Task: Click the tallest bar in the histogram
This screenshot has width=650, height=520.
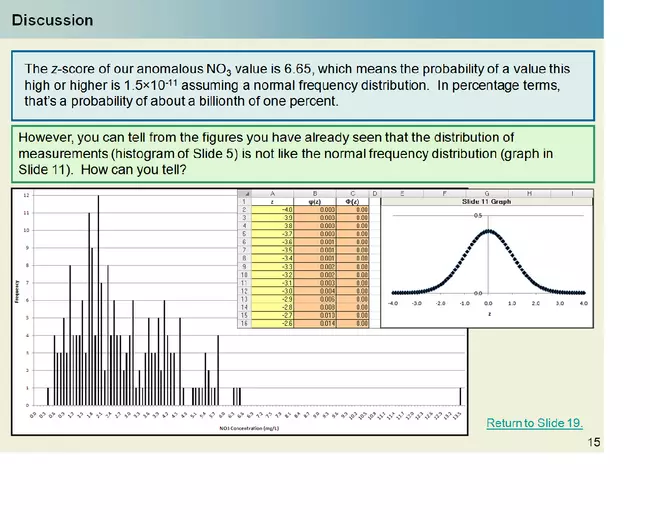Action: (x=98, y=300)
